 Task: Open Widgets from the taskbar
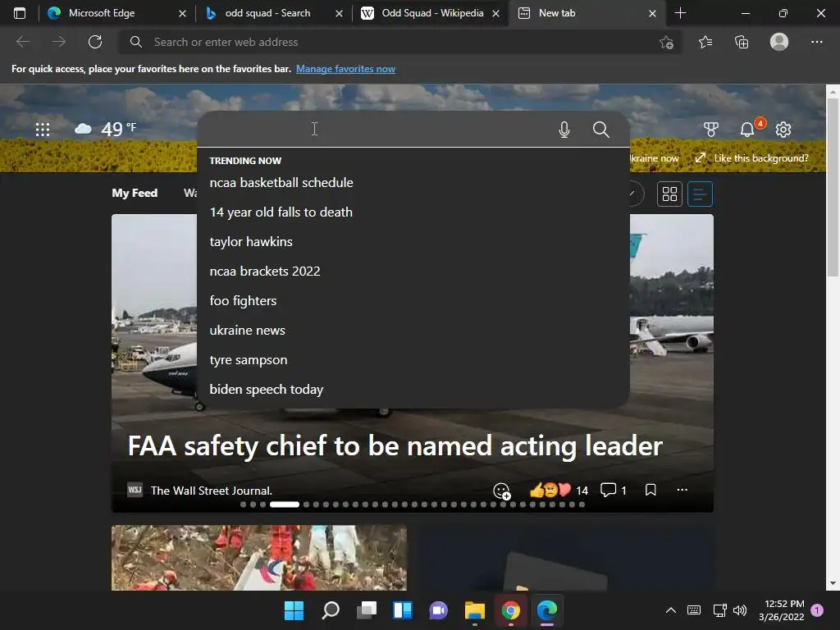coord(402,610)
